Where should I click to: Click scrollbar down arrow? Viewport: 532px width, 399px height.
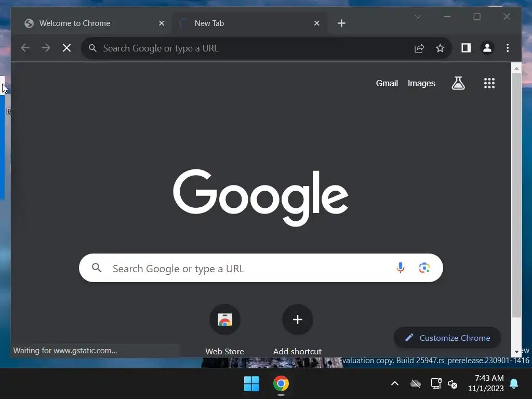[x=516, y=352]
